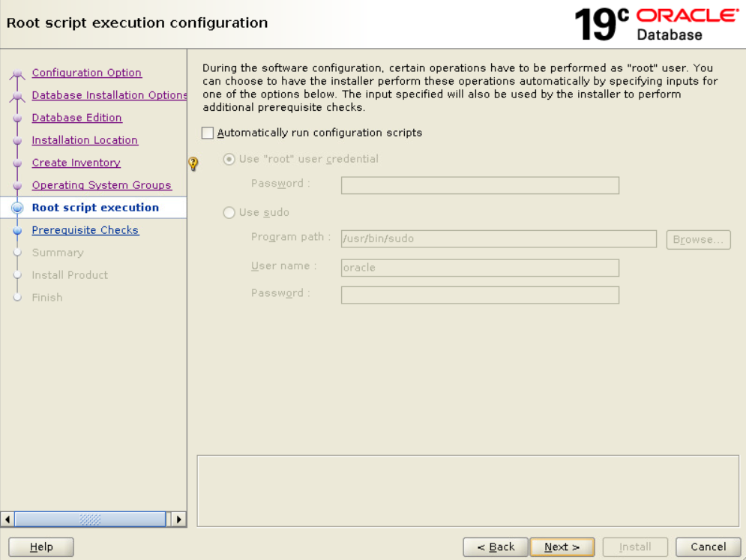The height and width of the screenshot is (560, 746).
Task: Enable Automatically run configuration scripts checkbox
Action: [208, 133]
